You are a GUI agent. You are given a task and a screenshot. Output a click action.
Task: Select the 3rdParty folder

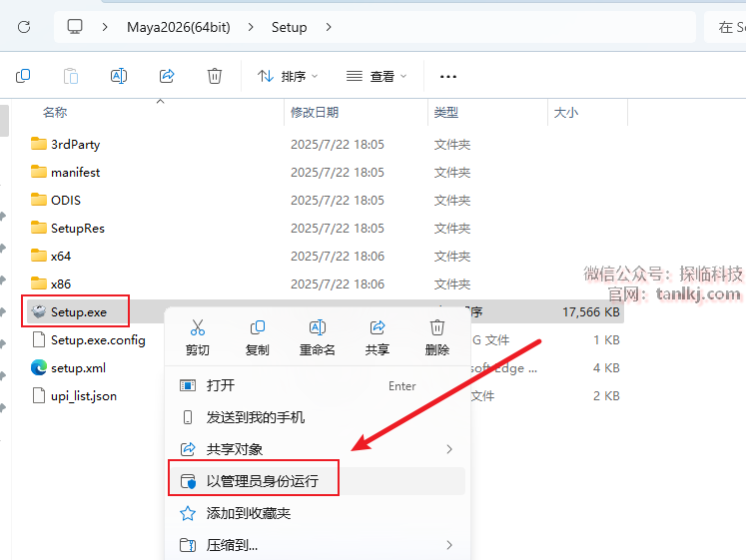click(x=75, y=145)
